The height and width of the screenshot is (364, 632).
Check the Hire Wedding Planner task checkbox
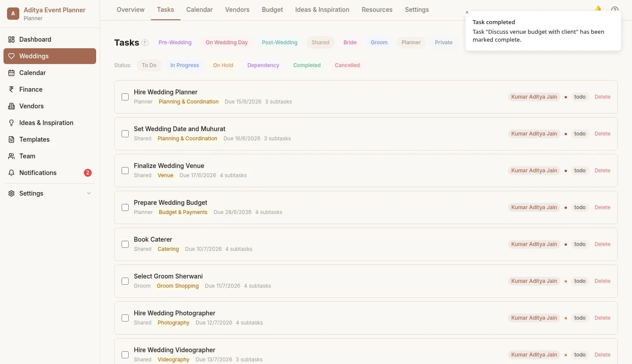coord(125,97)
